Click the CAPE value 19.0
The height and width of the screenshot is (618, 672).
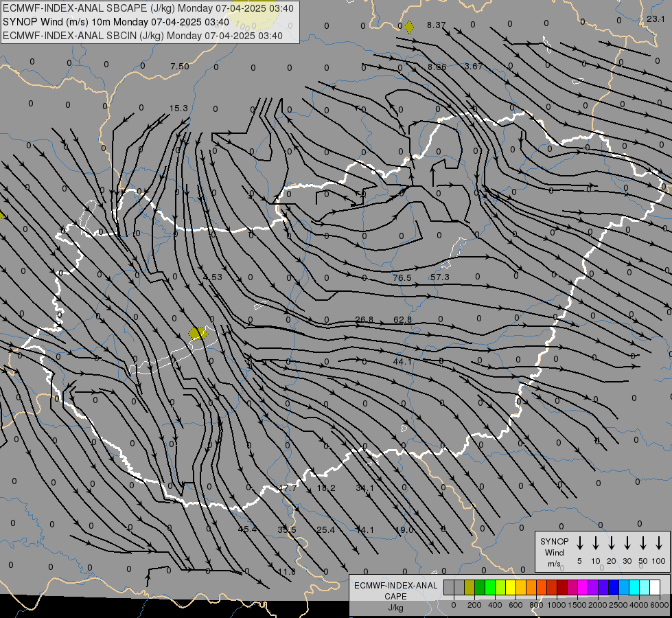pyautogui.click(x=404, y=530)
